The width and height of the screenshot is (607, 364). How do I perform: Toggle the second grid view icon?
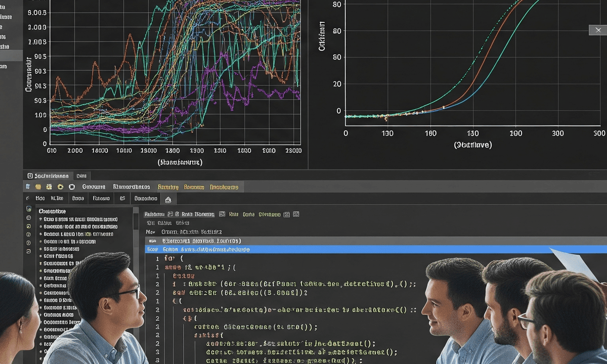(296, 214)
